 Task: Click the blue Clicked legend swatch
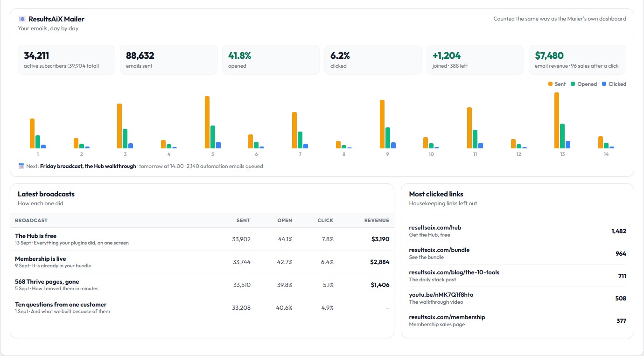[x=604, y=84]
